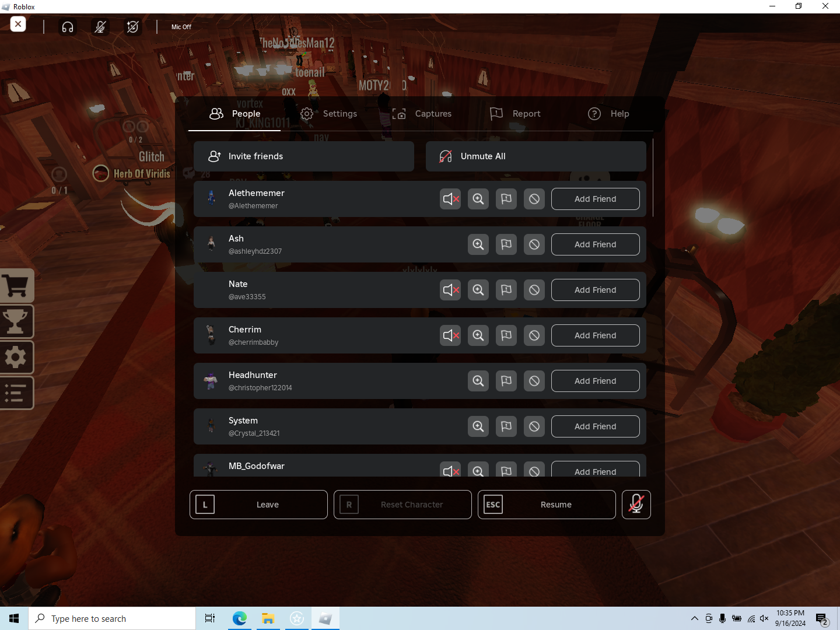Open the People tab

[235, 114]
